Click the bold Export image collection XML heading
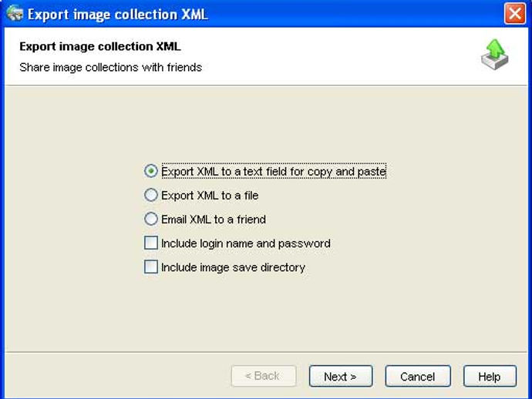This screenshot has height=399, width=532. 100,46
